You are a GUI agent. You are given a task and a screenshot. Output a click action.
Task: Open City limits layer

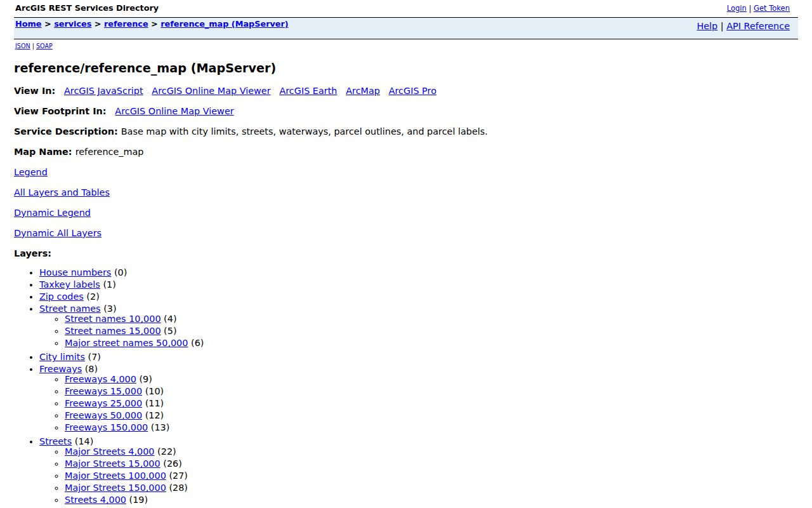click(x=62, y=357)
